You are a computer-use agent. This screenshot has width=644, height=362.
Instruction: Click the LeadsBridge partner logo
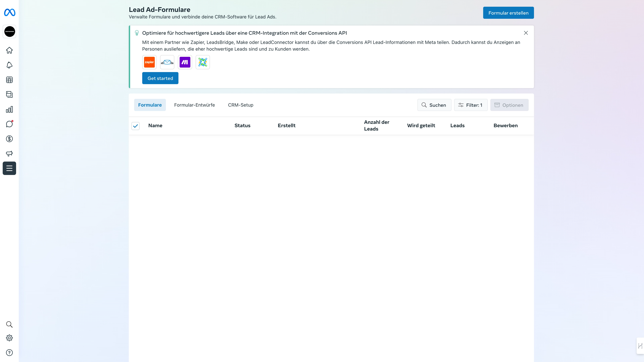167,62
